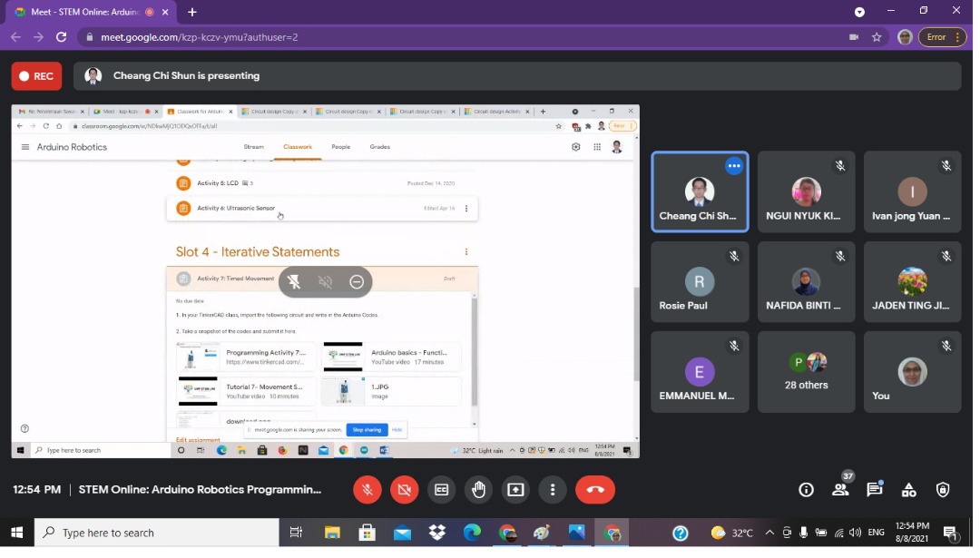Open host controls shield icon
Viewport: 980px width, 558px height.
click(x=943, y=490)
